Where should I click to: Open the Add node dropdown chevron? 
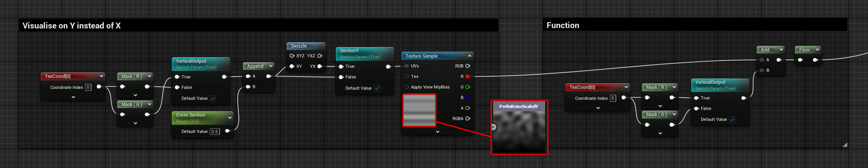(781, 50)
